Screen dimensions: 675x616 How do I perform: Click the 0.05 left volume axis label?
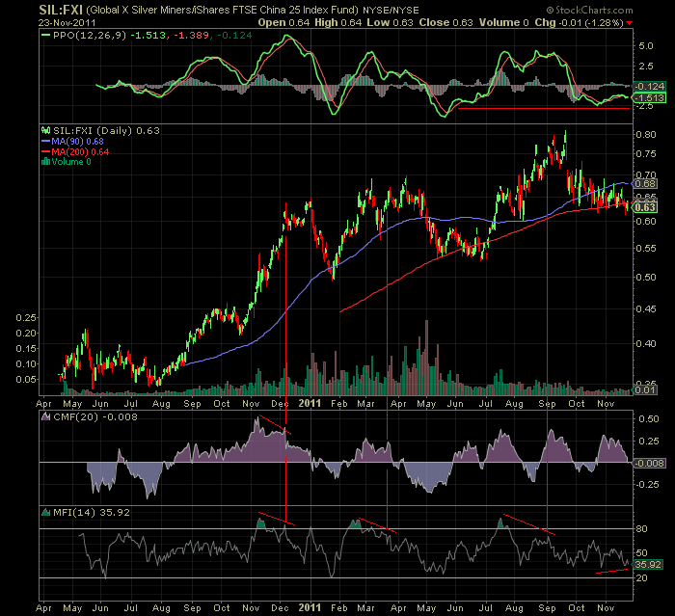[26, 379]
